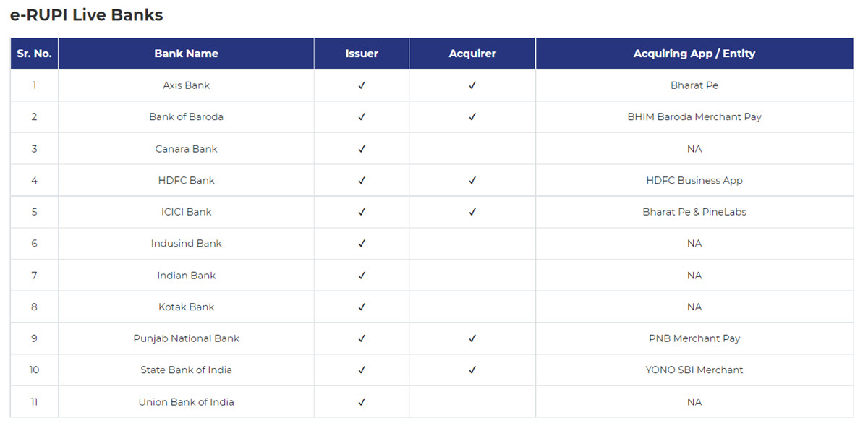
Task: Click Axis Bank's Acquirer checkmark
Action: tap(472, 85)
